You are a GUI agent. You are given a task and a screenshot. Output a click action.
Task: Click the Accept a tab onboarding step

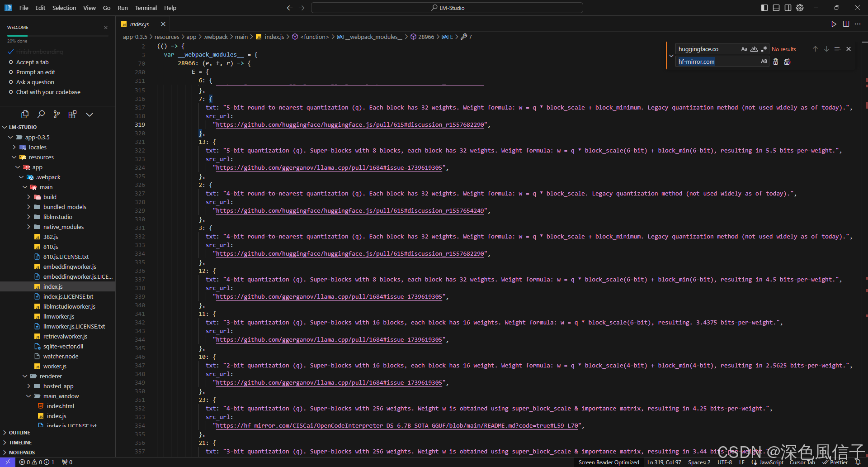tap(32, 62)
